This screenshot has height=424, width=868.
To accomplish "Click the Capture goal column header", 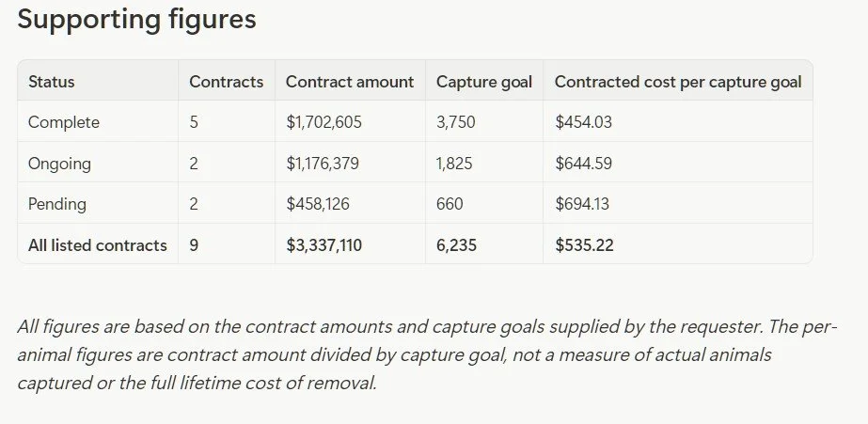I will (484, 82).
